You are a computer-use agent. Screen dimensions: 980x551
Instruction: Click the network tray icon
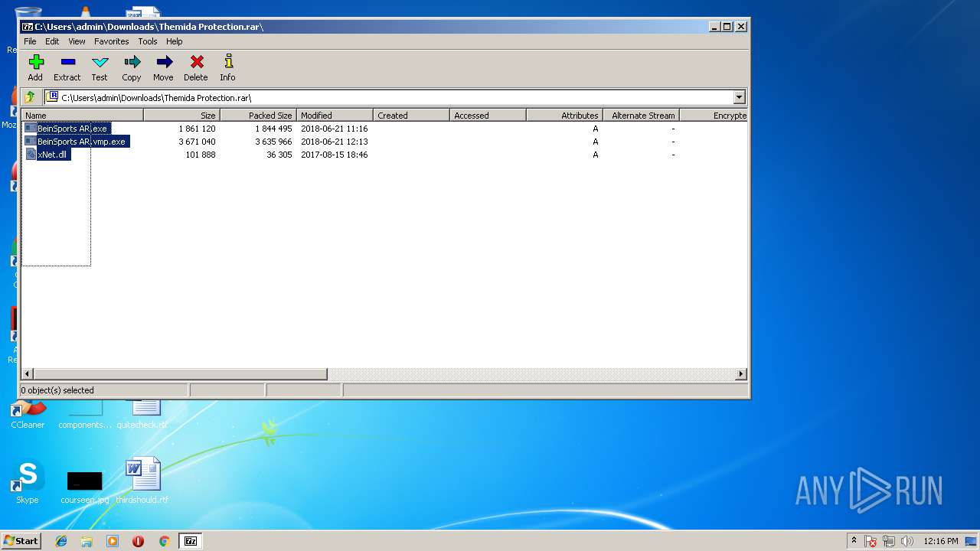tap(889, 541)
